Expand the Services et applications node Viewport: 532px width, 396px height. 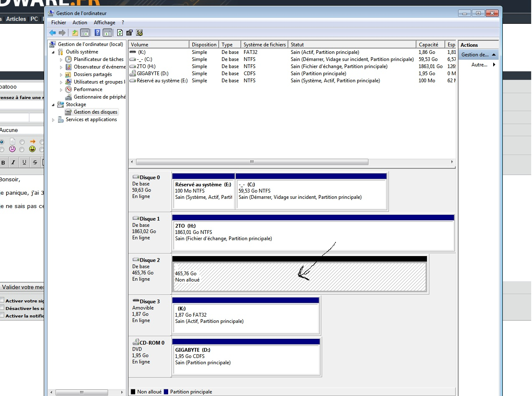[53, 120]
